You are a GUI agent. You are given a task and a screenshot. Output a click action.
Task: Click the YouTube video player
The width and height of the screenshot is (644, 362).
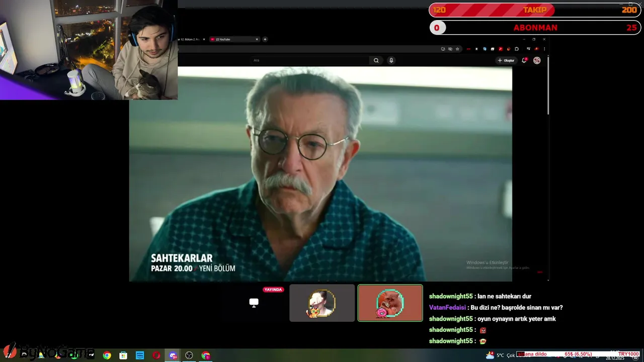[320, 173]
